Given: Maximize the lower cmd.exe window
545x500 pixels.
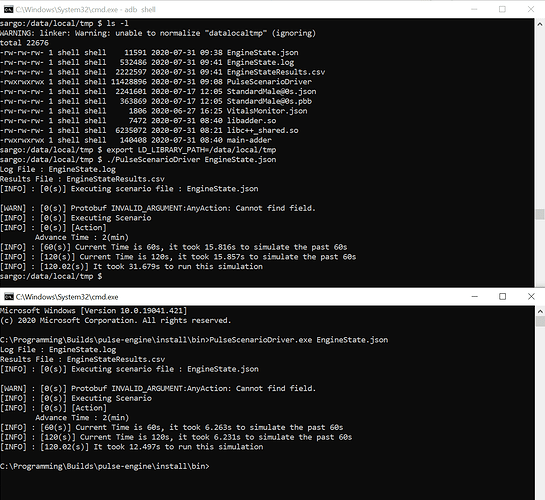Looking at the screenshot, I should (503, 297).
